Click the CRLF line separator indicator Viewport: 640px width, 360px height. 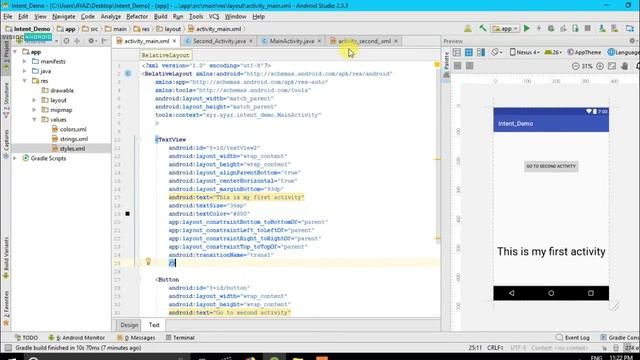click(495, 348)
